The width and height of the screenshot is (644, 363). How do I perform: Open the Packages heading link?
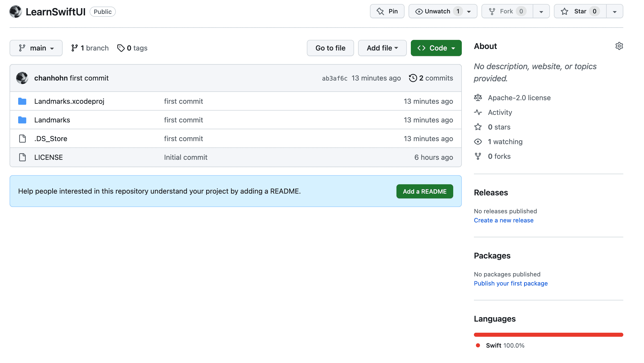pyautogui.click(x=492, y=256)
